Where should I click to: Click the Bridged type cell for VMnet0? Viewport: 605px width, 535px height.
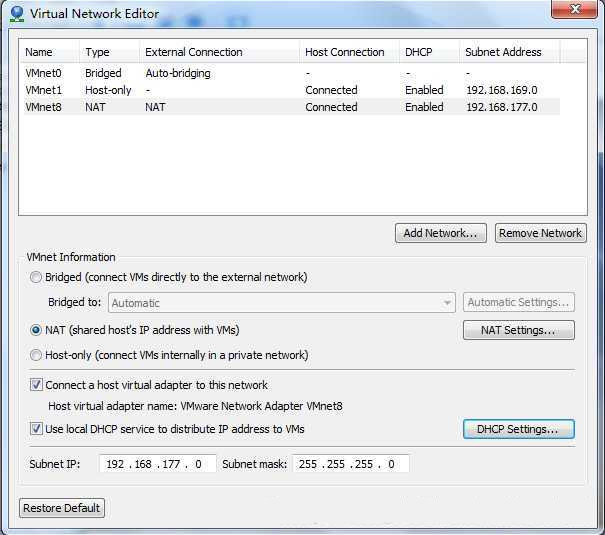(x=103, y=73)
